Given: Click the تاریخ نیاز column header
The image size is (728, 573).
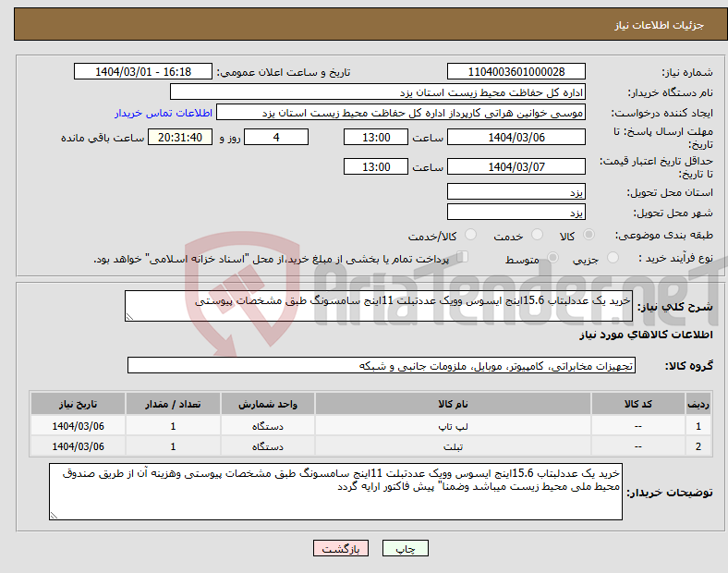Looking at the screenshot, I should click(x=78, y=404).
